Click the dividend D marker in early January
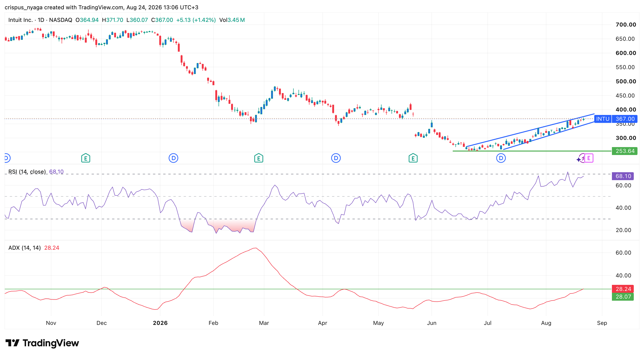Viewport: 644px width, 357px height. click(173, 158)
